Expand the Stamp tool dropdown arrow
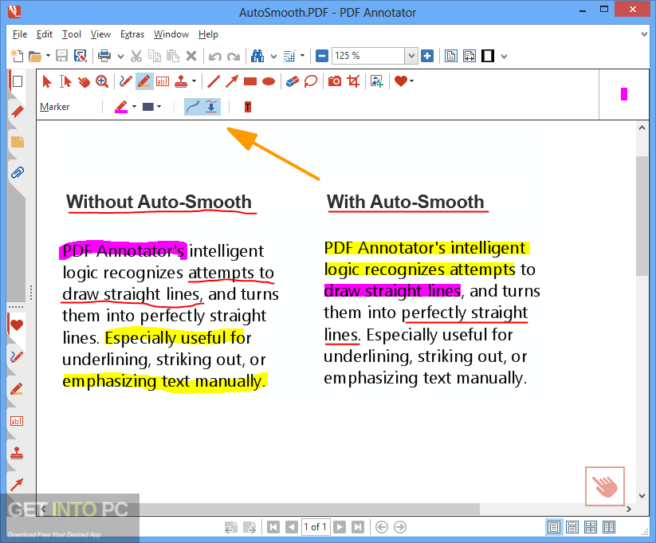Viewport: 656px width, 543px height. pos(194,81)
